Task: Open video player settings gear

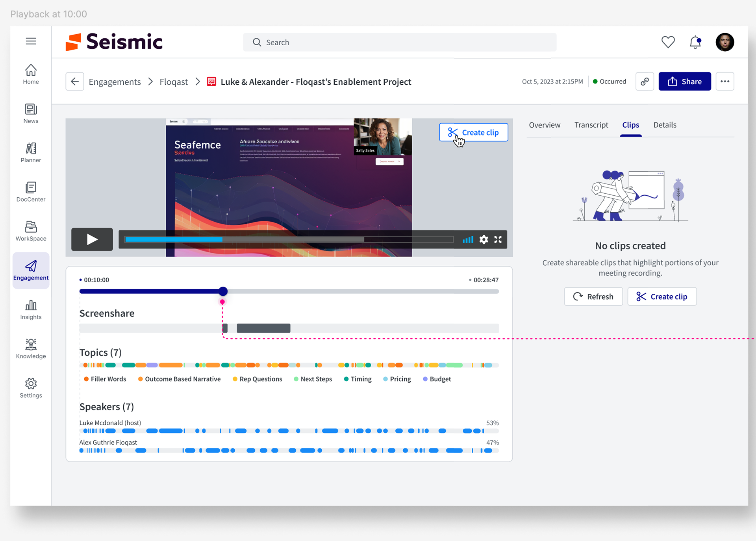Action: pyautogui.click(x=484, y=239)
